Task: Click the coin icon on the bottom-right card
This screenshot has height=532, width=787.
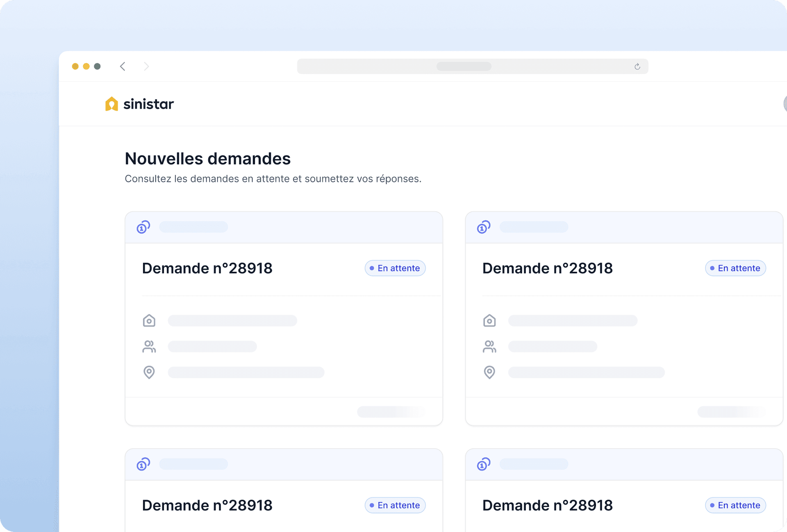Action: coord(483,464)
